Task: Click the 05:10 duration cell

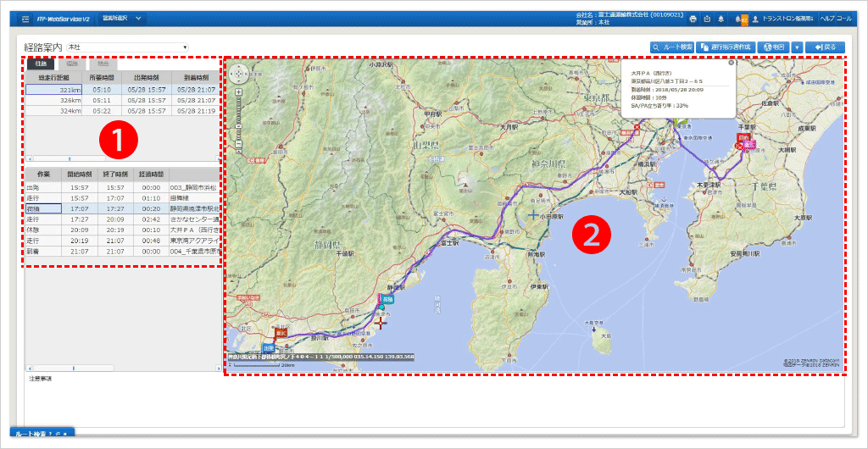Action: (100, 90)
